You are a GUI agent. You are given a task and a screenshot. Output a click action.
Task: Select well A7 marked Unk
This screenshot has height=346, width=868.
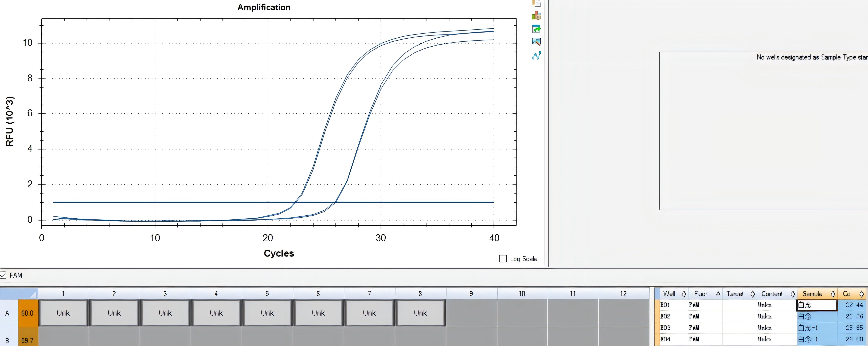(369, 313)
